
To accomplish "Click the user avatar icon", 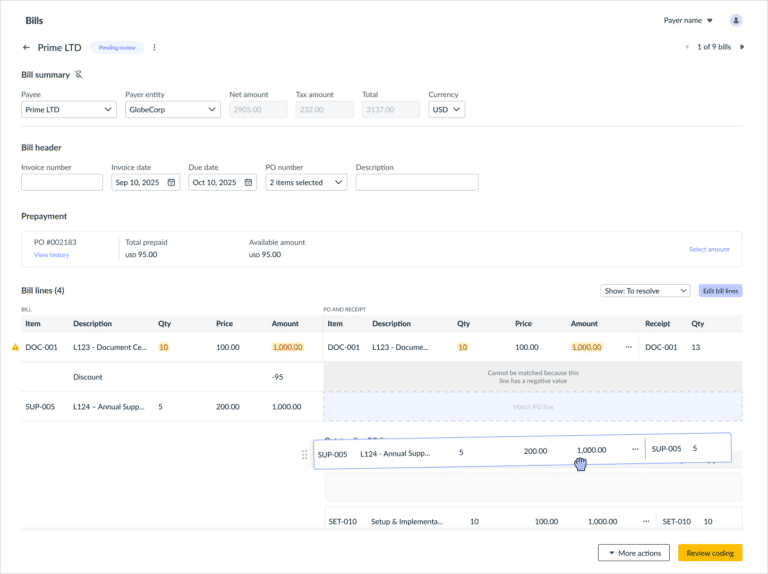I will click(736, 20).
